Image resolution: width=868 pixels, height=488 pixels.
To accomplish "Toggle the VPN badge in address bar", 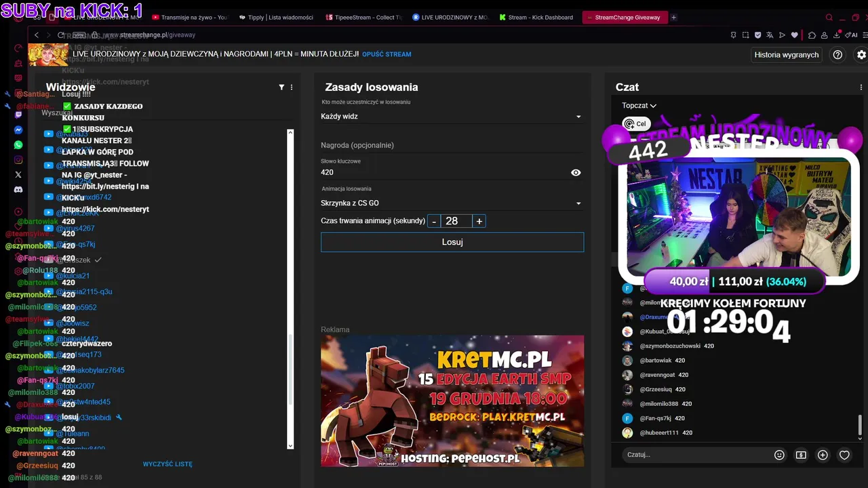I will pyautogui.click(x=79, y=35).
